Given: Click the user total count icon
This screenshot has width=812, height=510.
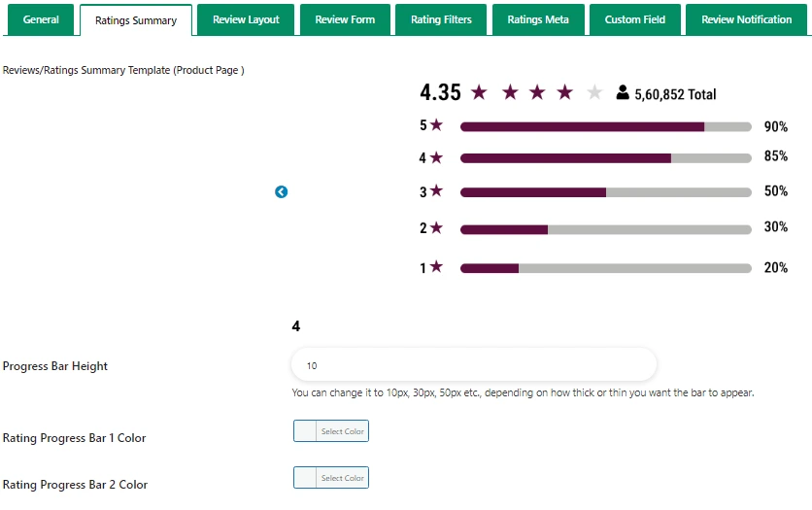Looking at the screenshot, I should 623,93.
